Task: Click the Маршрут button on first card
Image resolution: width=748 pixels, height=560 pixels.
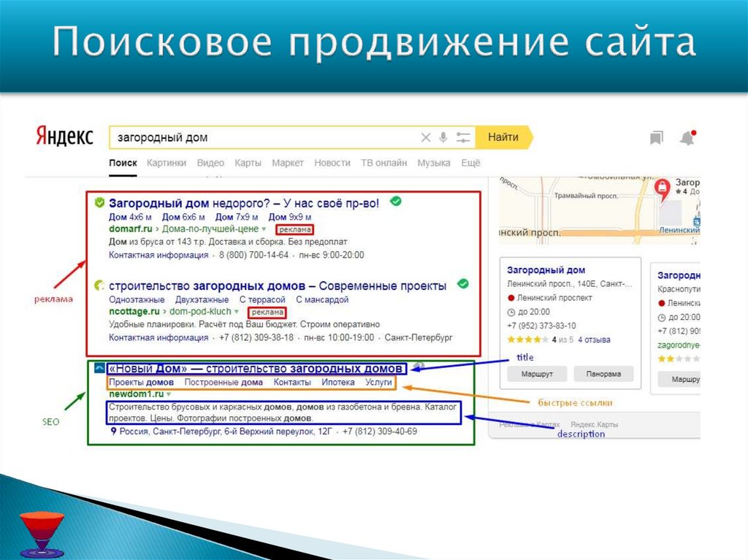Action: [537, 374]
